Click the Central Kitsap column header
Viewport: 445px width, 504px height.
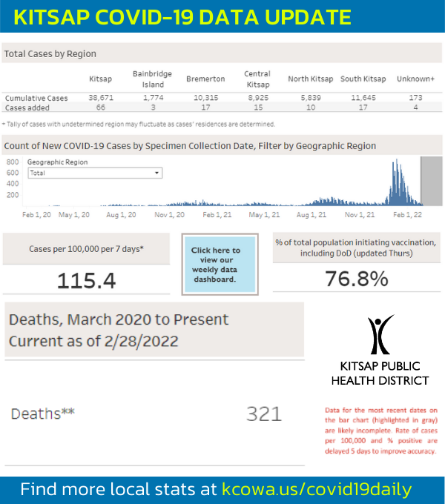click(x=256, y=79)
